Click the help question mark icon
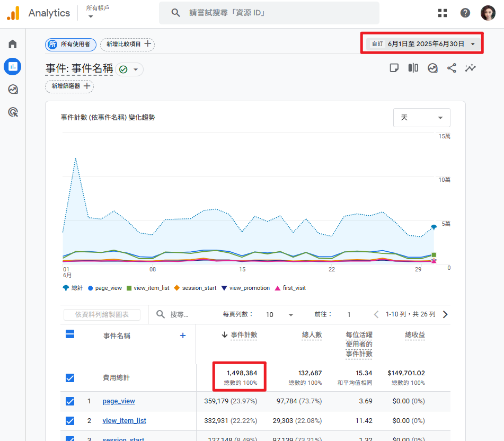Viewport: 504px width, 441px height. 465,13
